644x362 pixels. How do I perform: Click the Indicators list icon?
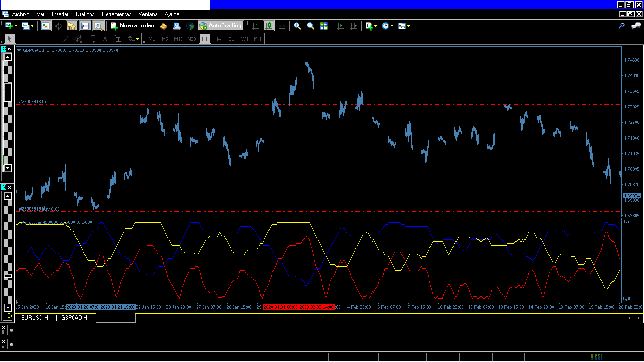pos(369,26)
